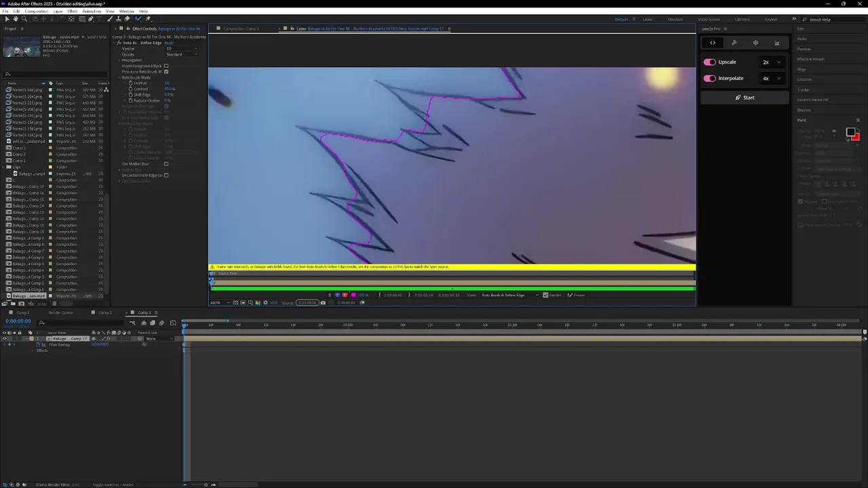Screen dimensions: 868x488
Task: Click the Project panel search field
Action: tap(54, 74)
